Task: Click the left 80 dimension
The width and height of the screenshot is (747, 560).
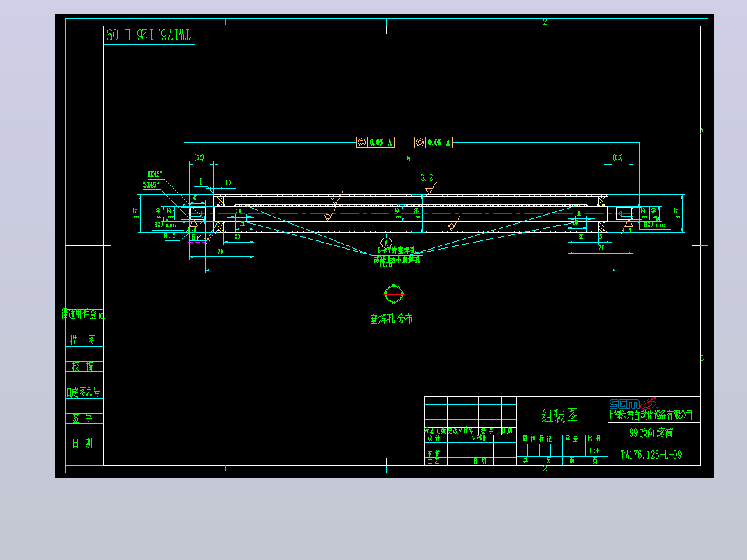Action: point(237,237)
